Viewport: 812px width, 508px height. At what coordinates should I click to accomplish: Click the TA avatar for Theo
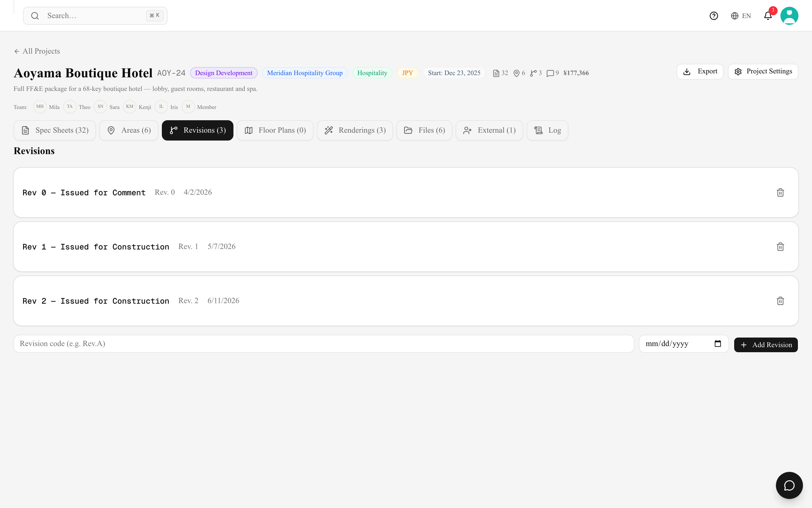coord(70,106)
